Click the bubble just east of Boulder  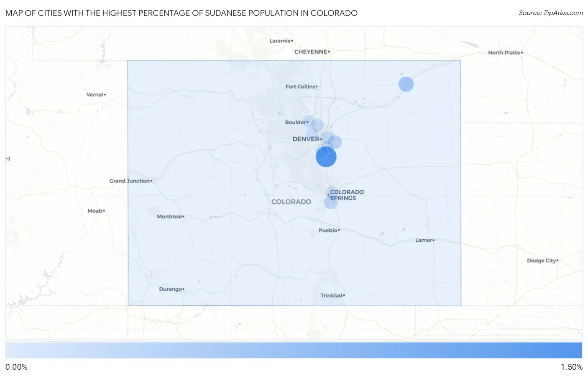317,125
